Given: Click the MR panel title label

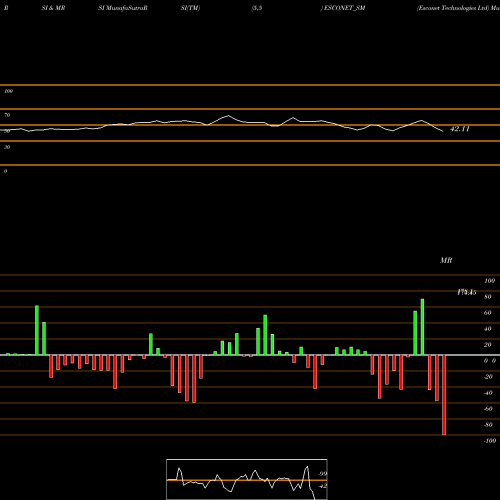Looking at the screenshot, I should coord(446,260).
